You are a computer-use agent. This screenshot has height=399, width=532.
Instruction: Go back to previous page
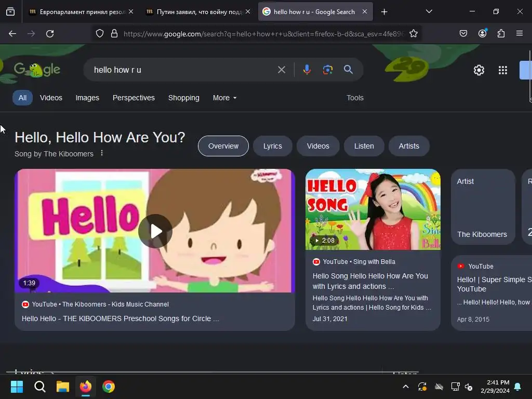[x=12, y=34]
